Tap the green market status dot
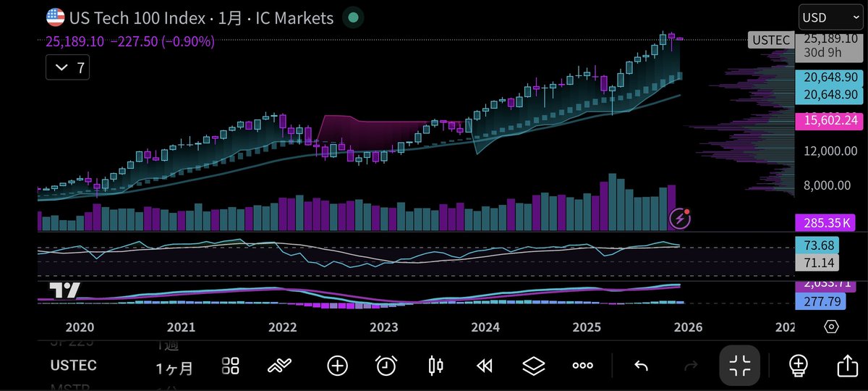The image size is (868, 391). (x=352, y=17)
